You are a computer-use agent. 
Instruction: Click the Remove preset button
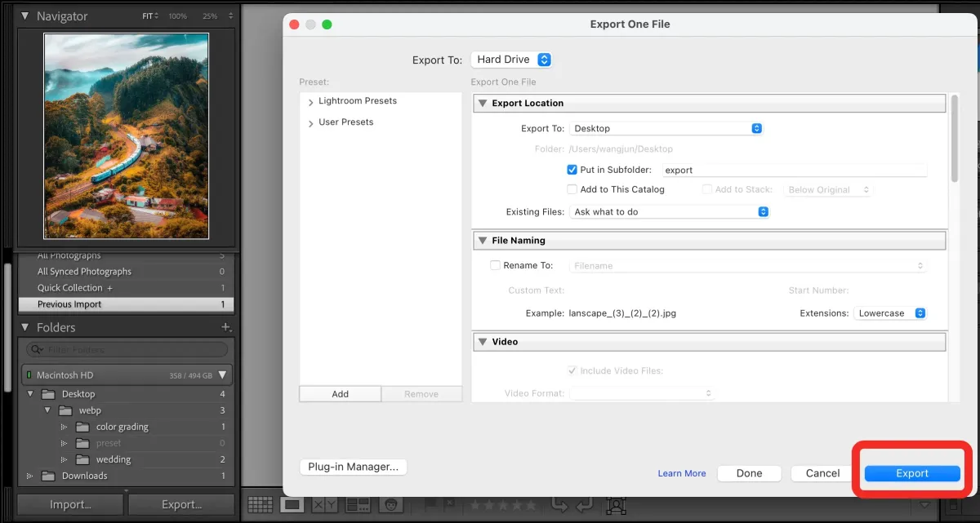point(421,394)
